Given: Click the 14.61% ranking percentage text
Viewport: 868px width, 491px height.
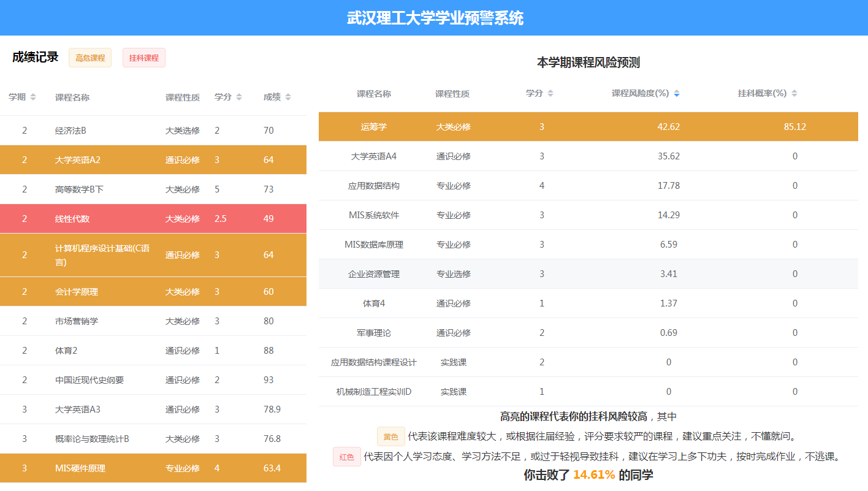Looking at the screenshot, I should click(593, 474).
